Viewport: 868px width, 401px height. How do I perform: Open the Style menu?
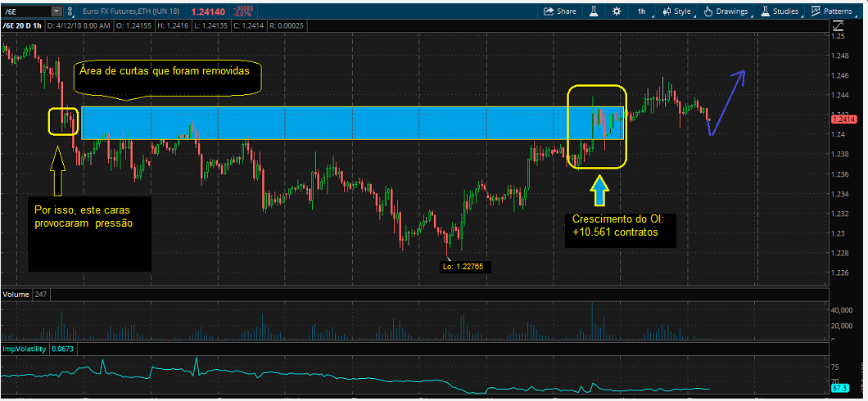tap(677, 11)
